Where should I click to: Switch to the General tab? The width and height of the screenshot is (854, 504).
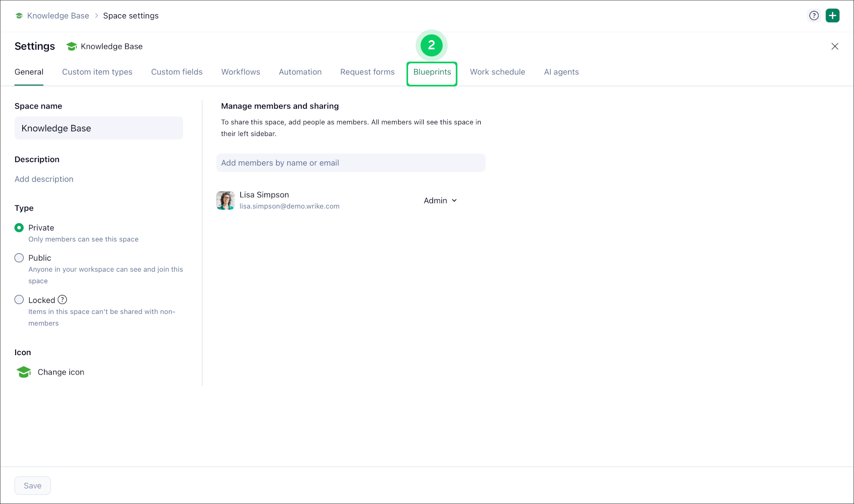coord(29,72)
